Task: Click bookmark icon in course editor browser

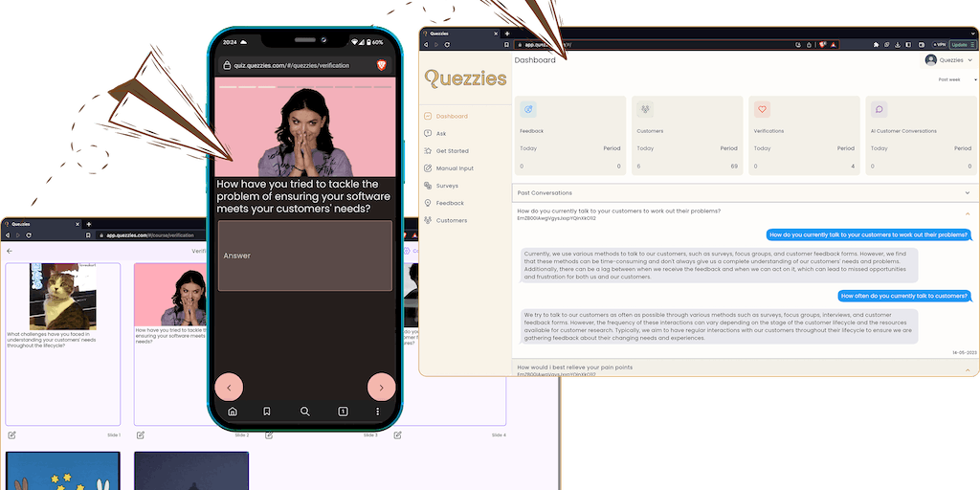Action: click(88, 235)
